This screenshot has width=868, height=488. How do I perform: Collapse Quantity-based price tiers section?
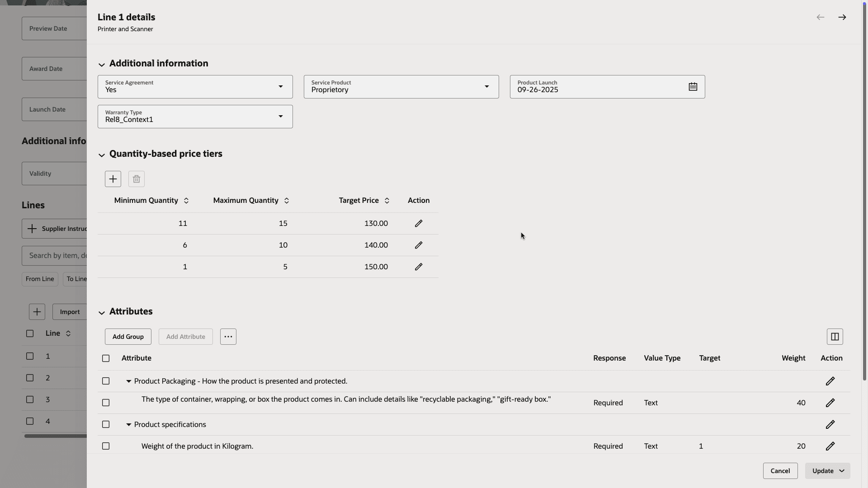(x=102, y=155)
